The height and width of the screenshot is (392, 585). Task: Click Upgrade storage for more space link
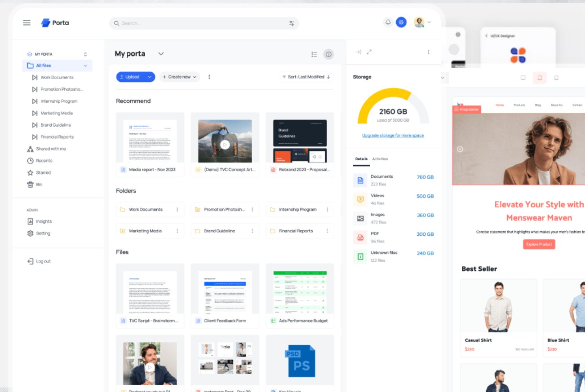(393, 136)
